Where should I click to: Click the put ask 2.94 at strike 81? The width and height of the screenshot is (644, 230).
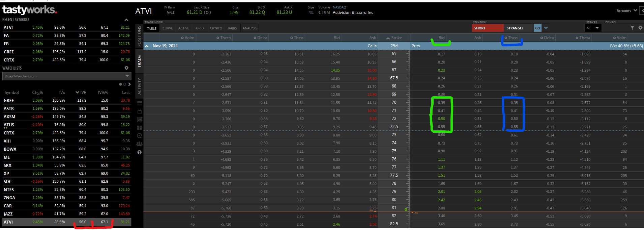pos(478,208)
